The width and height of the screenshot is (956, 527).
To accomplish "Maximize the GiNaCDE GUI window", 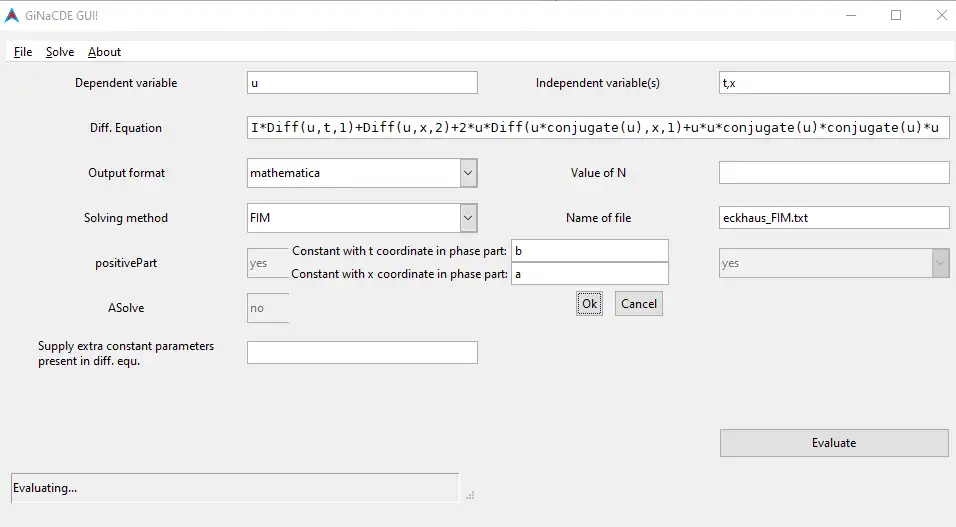I will coord(896,15).
